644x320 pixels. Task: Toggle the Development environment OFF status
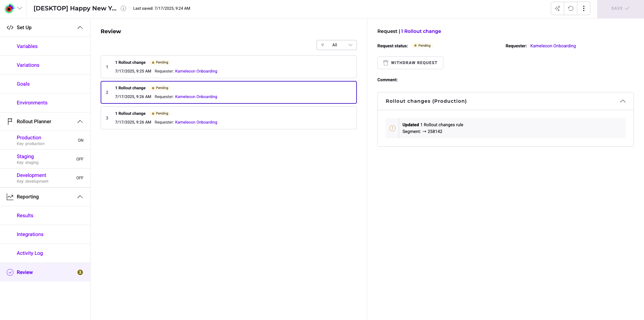tap(80, 178)
